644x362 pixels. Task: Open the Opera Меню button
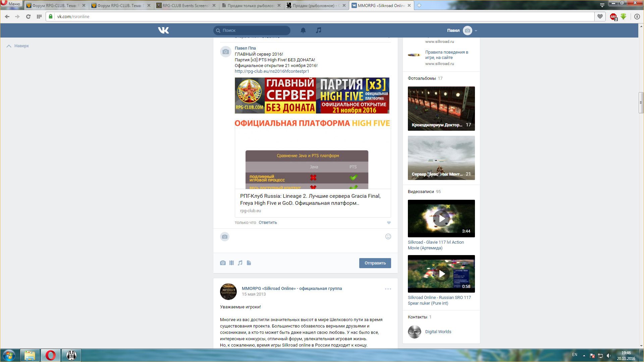(11, 4)
